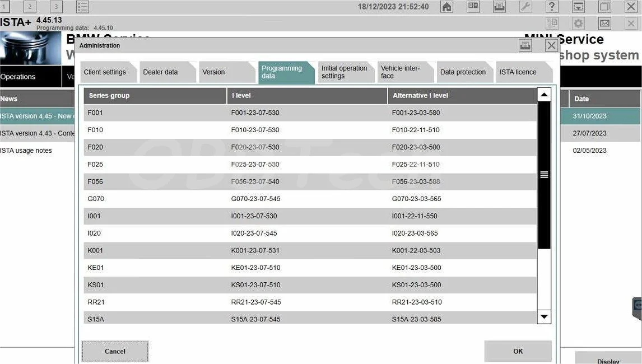
Task: Open the Operations menu in main window
Action: (x=30, y=77)
